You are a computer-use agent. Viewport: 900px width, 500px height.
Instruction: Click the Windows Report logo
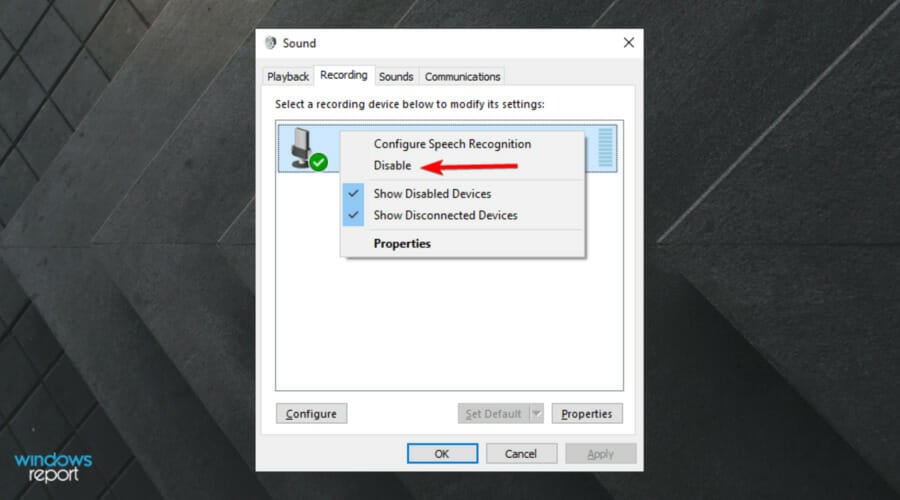[53, 467]
